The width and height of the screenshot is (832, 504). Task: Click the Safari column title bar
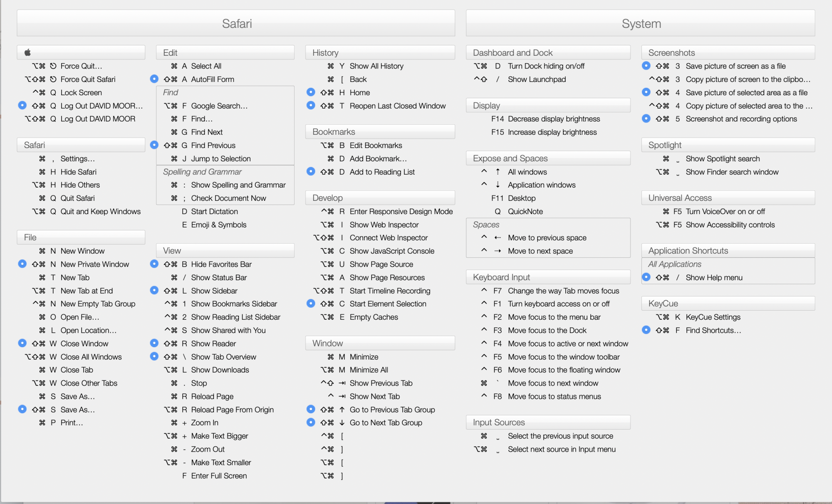pos(236,23)
